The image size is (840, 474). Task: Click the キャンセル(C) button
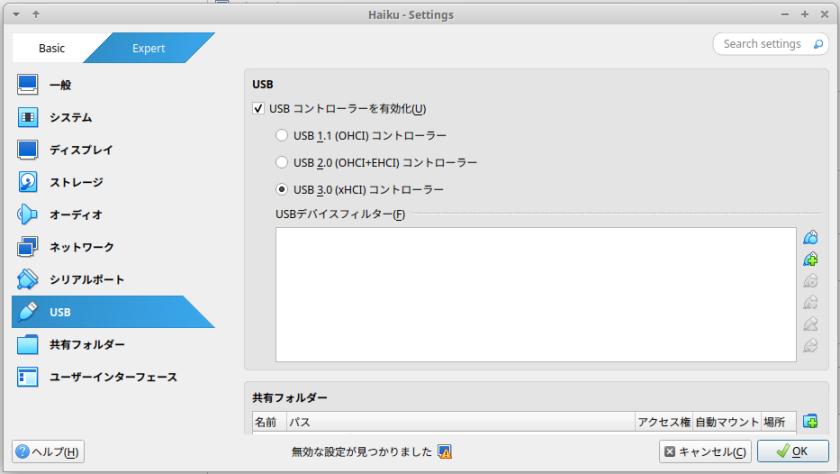click(706, 452)
